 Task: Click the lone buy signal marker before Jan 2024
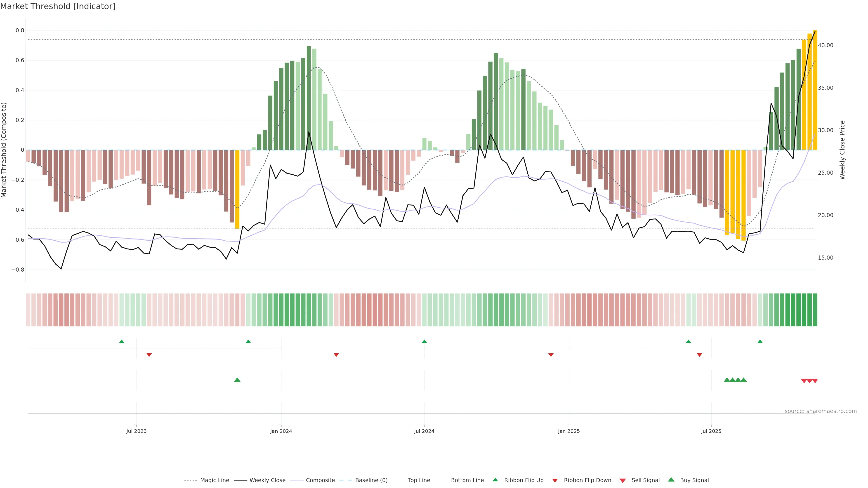point(237,380)
